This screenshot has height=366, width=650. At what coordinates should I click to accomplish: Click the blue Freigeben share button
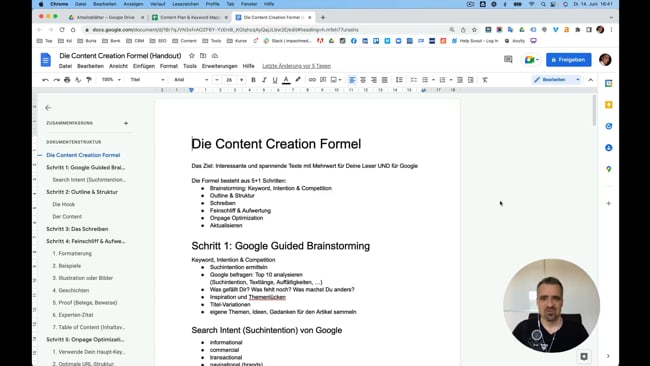568,60
